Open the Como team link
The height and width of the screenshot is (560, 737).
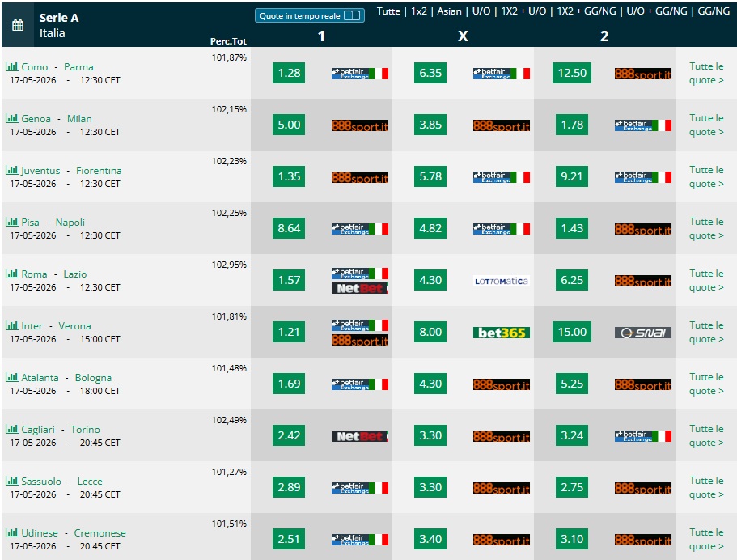click(35, 67)
